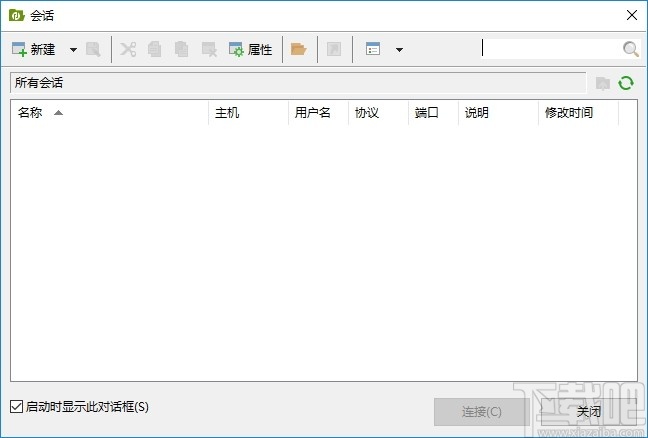Sort by 用户名 column header
Image resolution: width=648 pixels, height=438 pixels.
click(x=318, y=112)
